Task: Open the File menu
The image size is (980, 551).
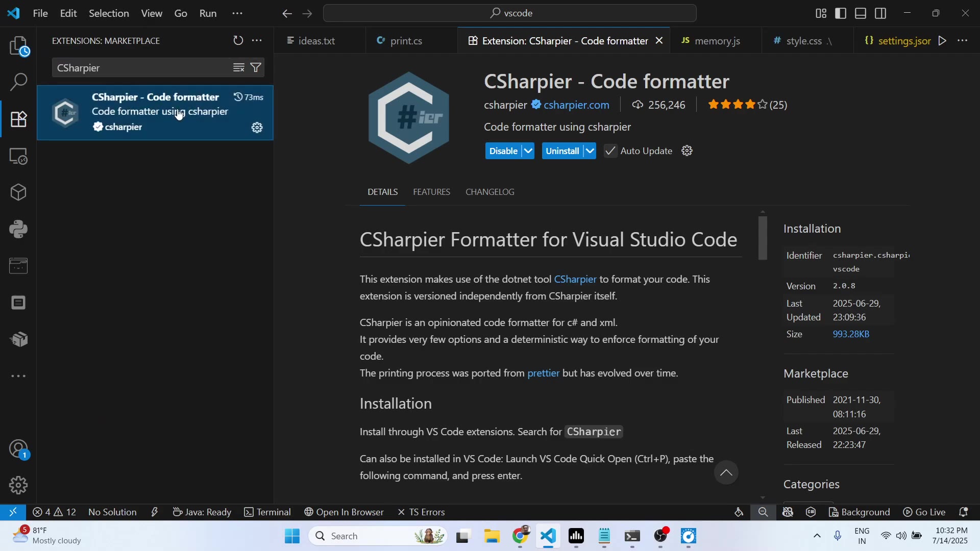Action: tap(40, 14)
